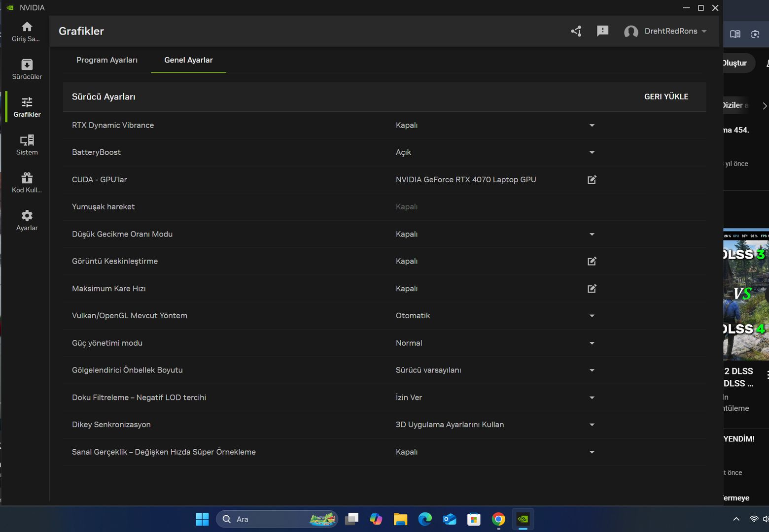The image size is (769, 532).
Task: Select the Diziler chip in background window
Action: coord(735,105)
